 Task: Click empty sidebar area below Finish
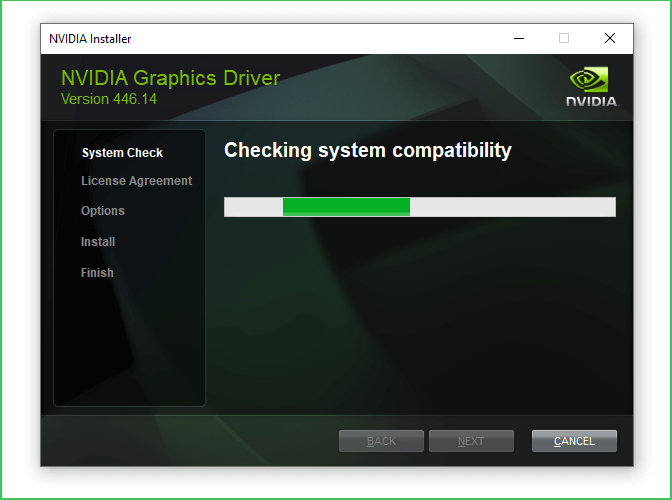(x=129, y=345)
